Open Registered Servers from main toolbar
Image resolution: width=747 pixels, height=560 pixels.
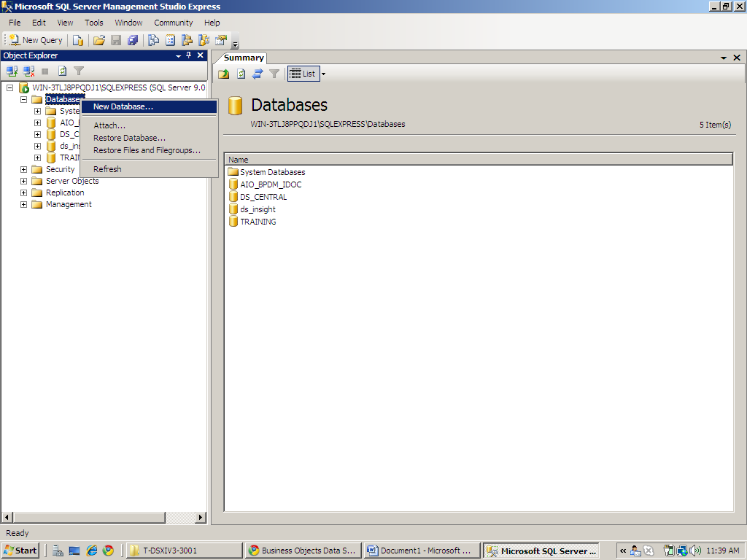tap(153, 41)
